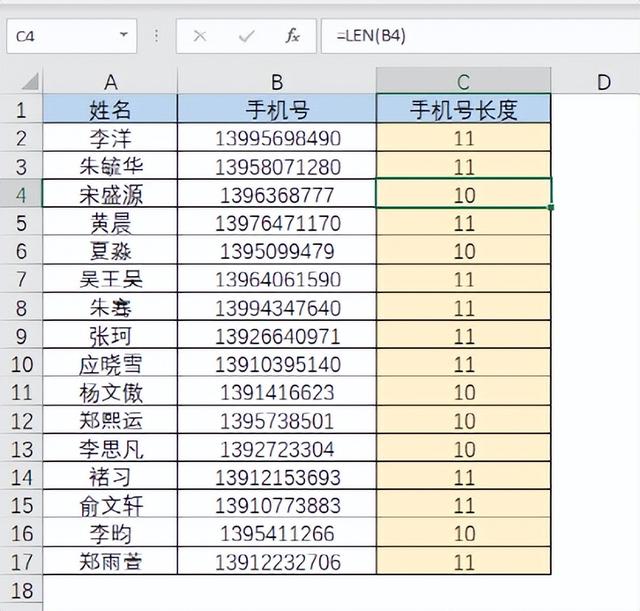Select column A header
This screenshot has width=640, height=611.
110,82
